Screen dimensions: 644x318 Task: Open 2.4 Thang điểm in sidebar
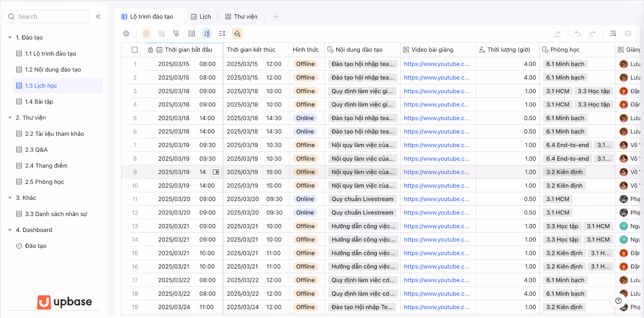click(x=58, y=166)
